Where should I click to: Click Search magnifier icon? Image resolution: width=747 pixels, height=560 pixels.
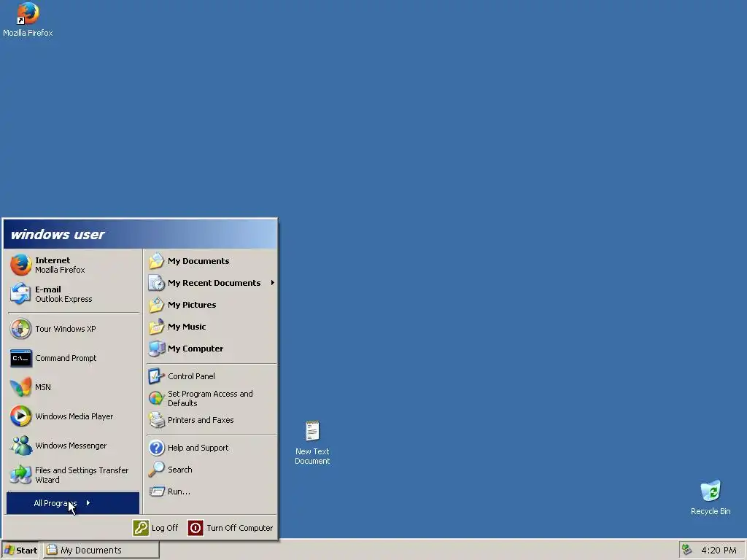tap(156, 470)
